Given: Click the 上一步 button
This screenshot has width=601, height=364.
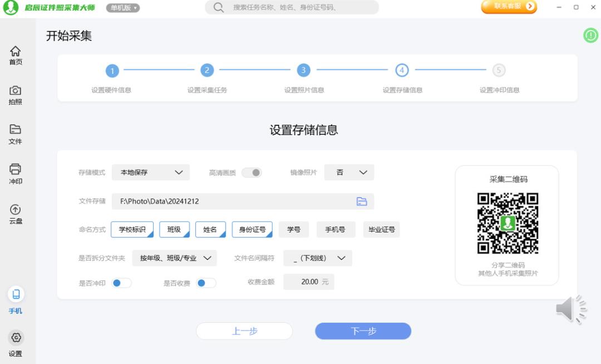Looking at the screenshot, I should click(244, 331).
